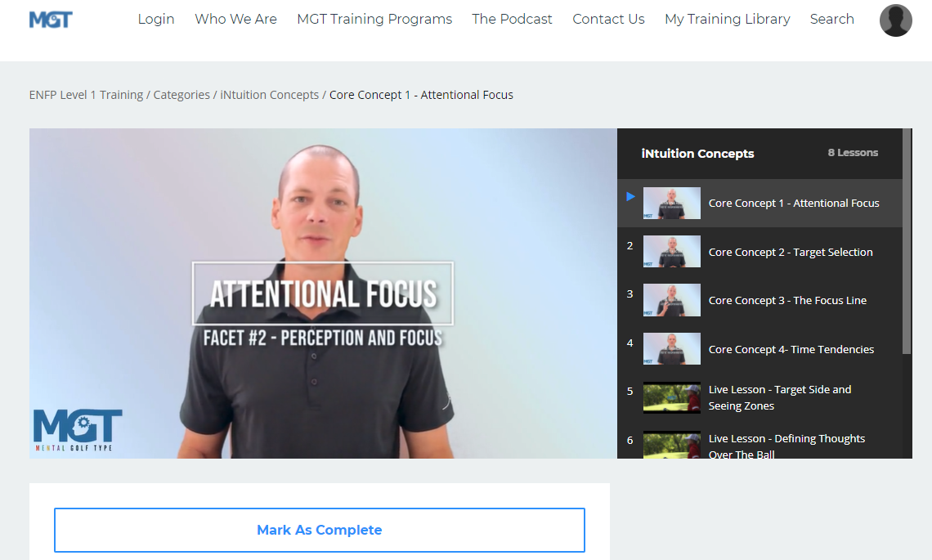This screenshot has height=560, width=932.
Task: Go to The Podcast page
Action: pos(512,19)
